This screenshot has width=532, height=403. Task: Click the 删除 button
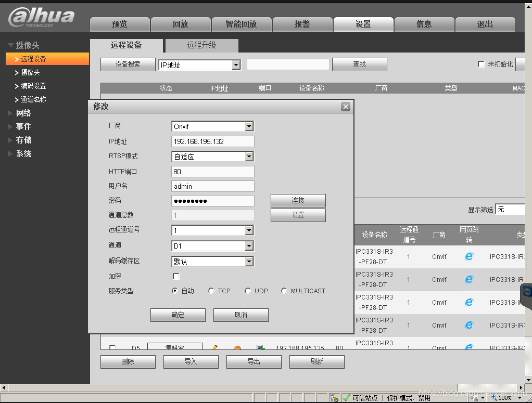click(128, 361)
